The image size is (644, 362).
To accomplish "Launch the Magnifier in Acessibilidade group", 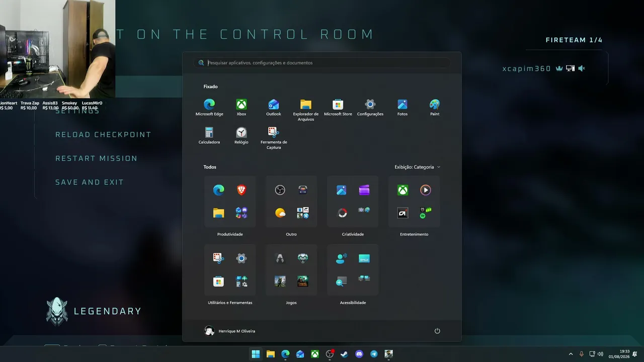I will click(x=341, y=281).
